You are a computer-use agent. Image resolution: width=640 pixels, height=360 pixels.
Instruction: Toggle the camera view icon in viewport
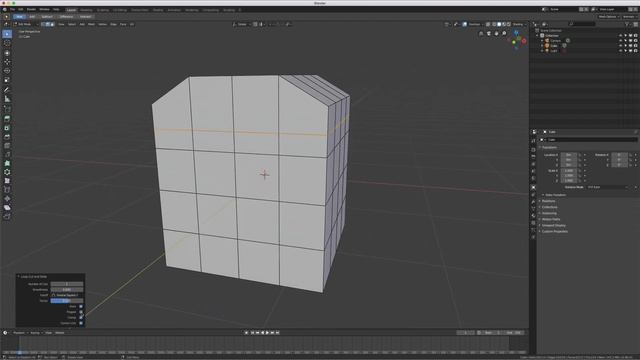(x=489, y=33)
